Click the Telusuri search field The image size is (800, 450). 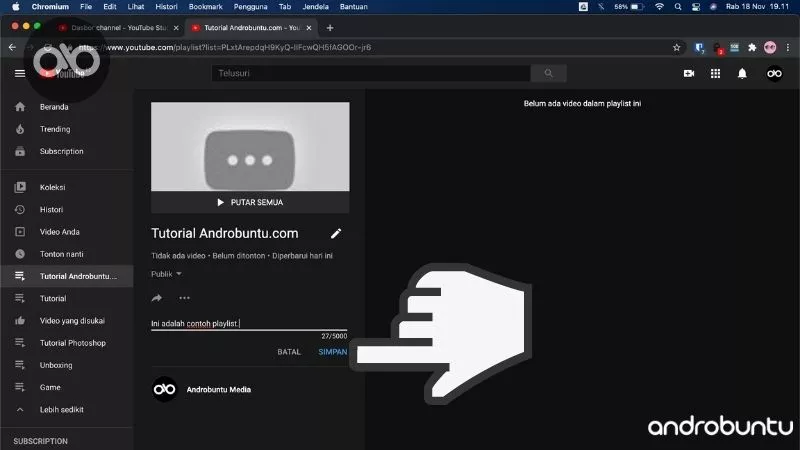click(x=371, y=73)
